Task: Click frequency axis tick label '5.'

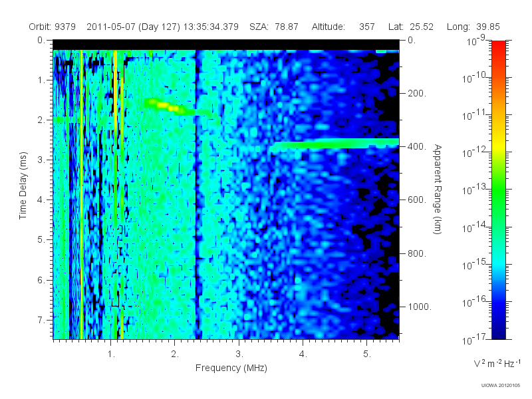Action: click(367, 354)
